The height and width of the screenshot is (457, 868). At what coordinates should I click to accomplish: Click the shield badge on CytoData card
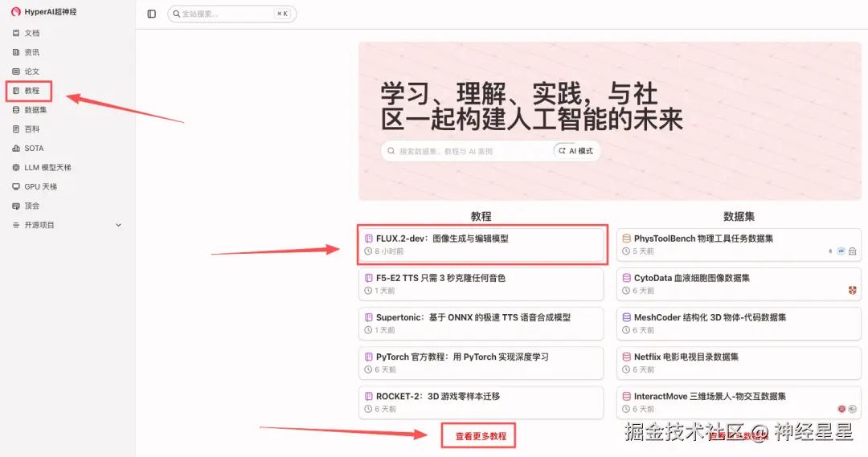pyautogui.click(x=853, y=291)
